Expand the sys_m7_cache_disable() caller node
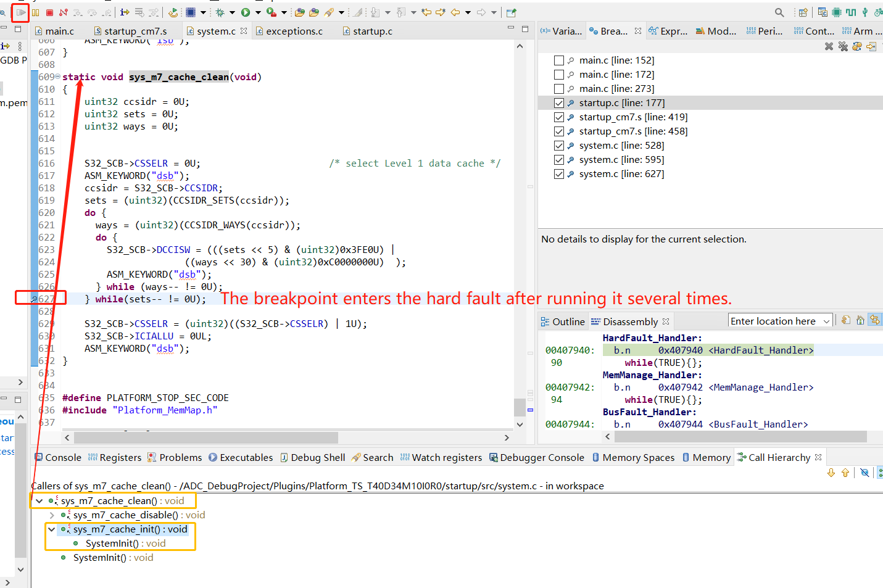 point(52,515)
